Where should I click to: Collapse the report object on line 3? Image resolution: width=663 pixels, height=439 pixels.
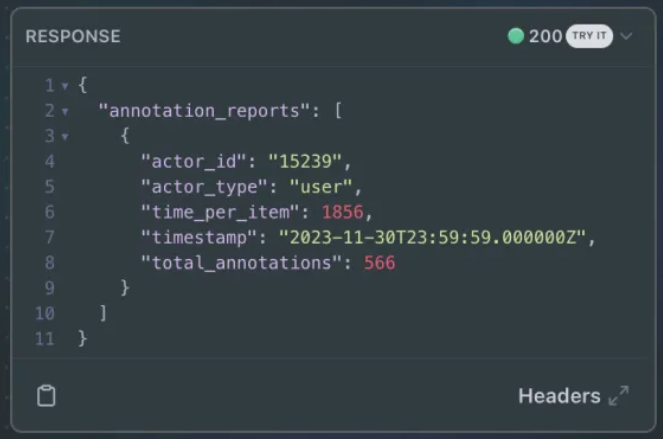click(x=65, y=137)
